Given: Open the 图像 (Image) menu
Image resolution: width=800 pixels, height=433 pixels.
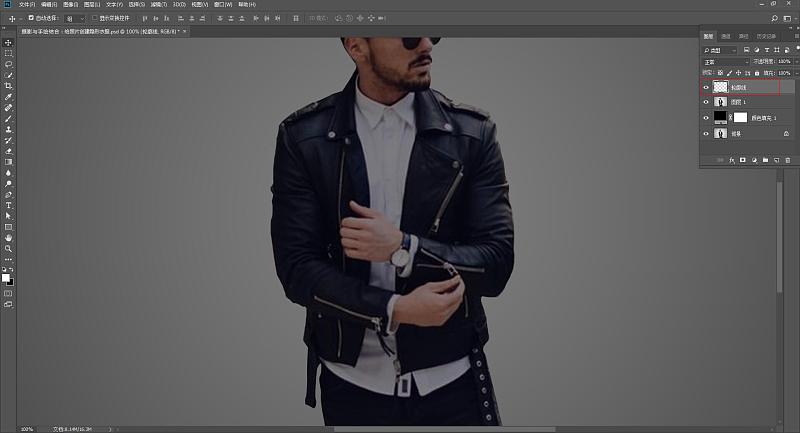Looking at the screenshot, I should click(x=70, y=4).
